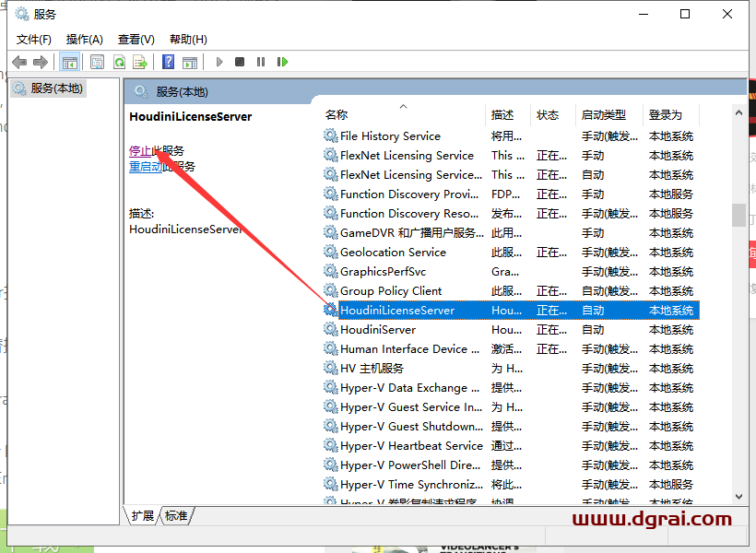Switch to the 扩展 tab
This screenshot has height=553, width=756.
tap(143, 516)
